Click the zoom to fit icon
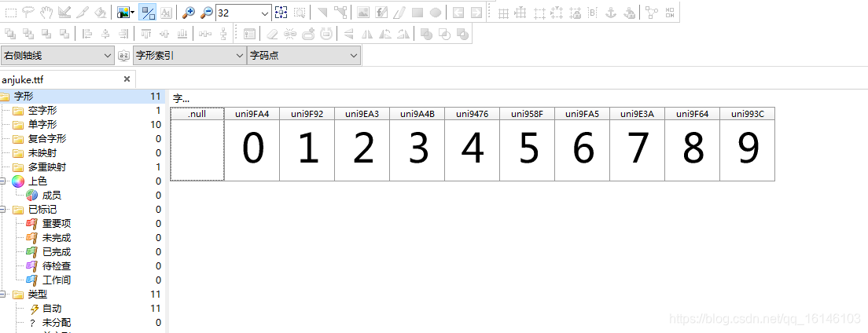The width and height of the screenshot is (868, 333). [x=281, y=12]
